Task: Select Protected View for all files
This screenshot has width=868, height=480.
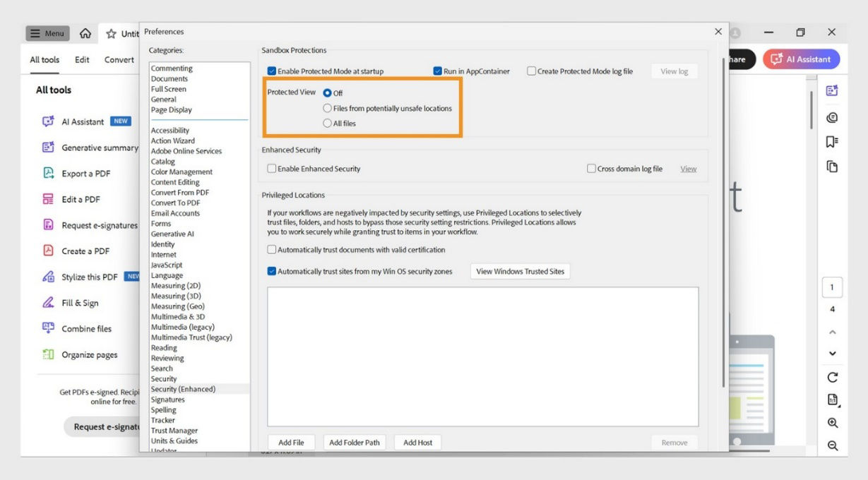Action: [327, 123]
